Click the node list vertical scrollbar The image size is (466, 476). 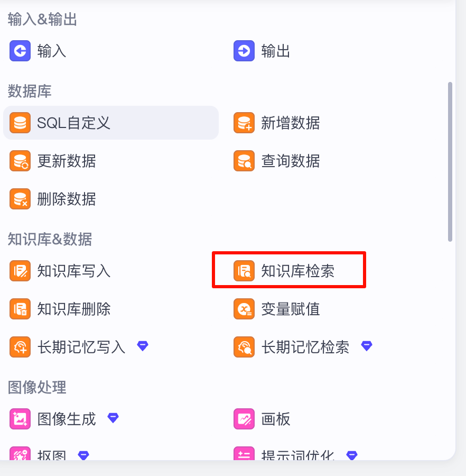tap(450, 161)
